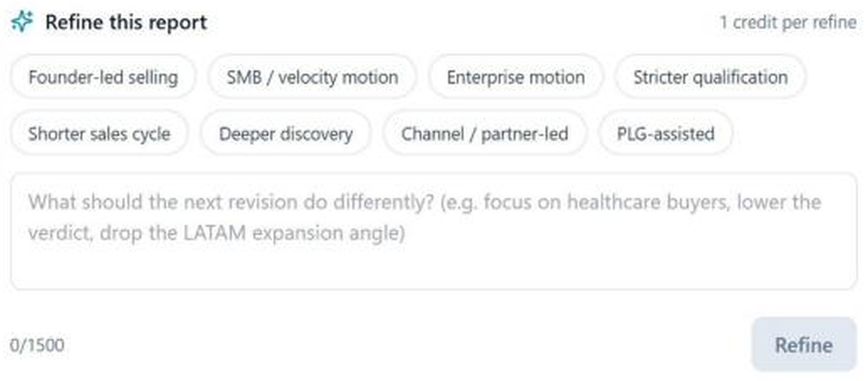Choose the Founder-led selling suggestion

tap(103, 77)
